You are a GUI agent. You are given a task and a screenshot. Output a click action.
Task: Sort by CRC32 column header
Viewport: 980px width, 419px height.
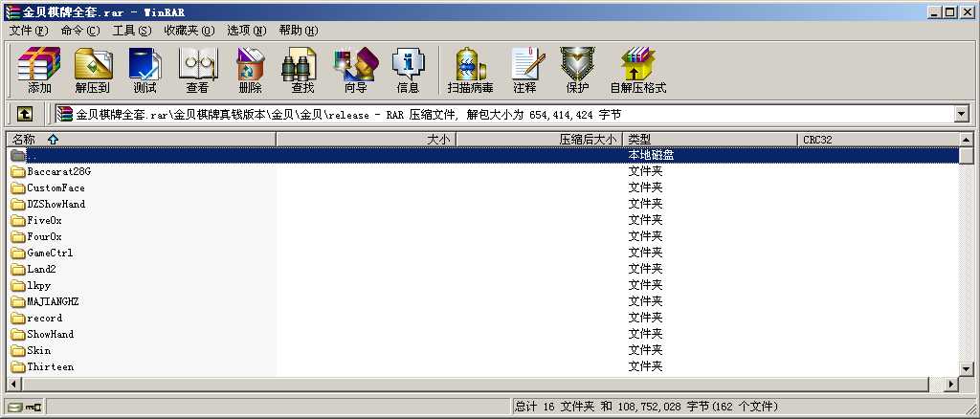point(878,140)
